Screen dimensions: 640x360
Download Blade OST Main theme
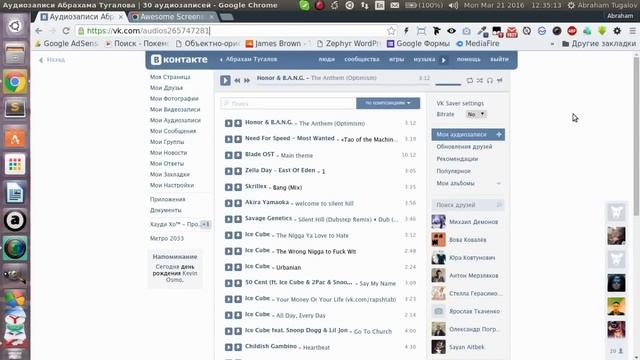tap(238, 155)
